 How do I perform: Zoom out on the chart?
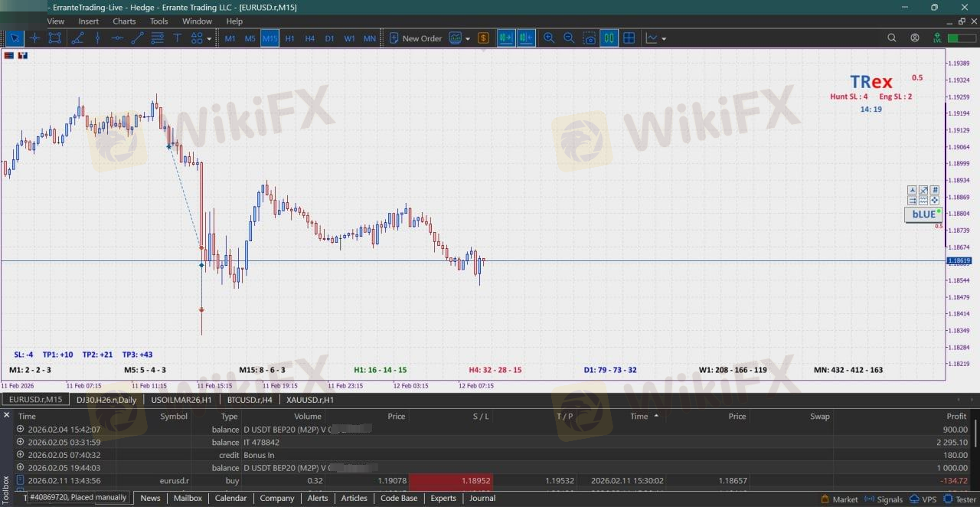point(569,38)
